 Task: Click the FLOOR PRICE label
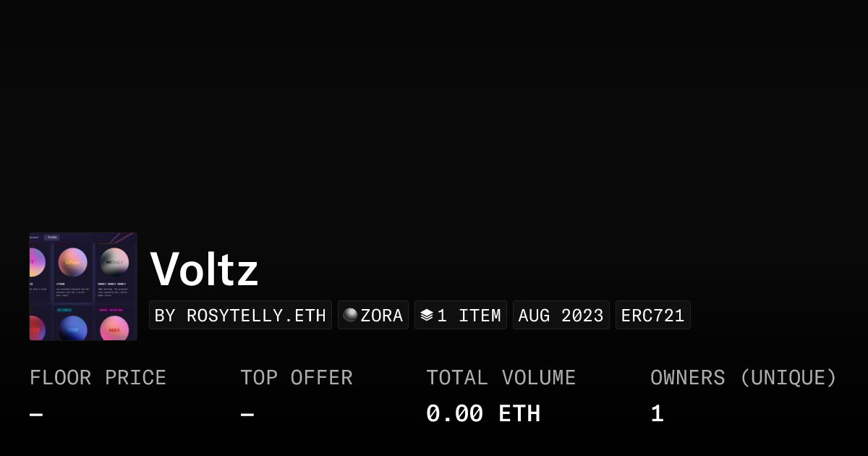[98, 378]
